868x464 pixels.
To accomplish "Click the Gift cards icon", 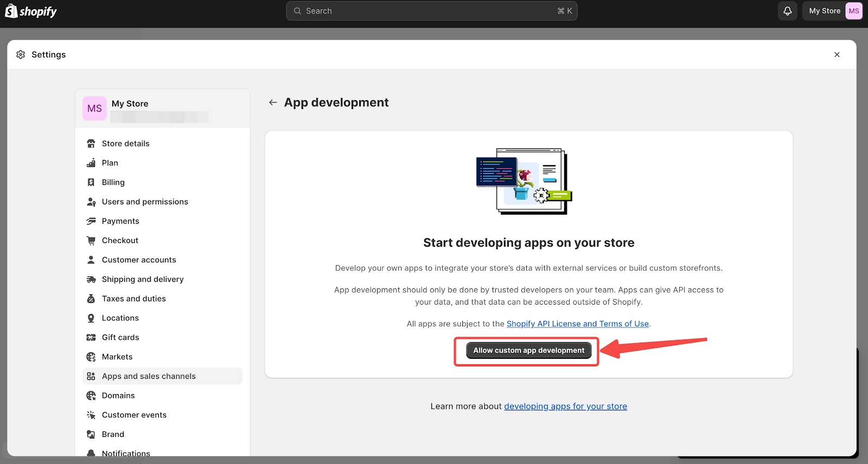I will tap(91, 338).
